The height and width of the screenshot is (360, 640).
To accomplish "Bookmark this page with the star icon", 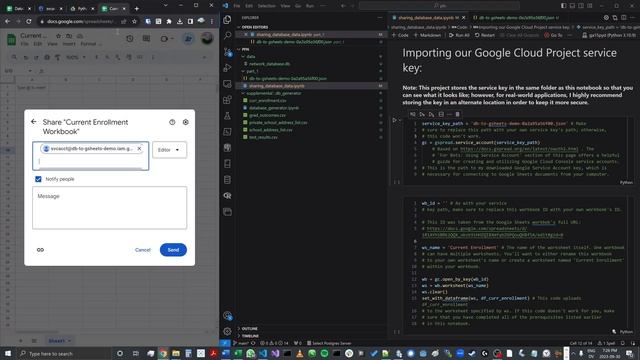I will [134, 21].
